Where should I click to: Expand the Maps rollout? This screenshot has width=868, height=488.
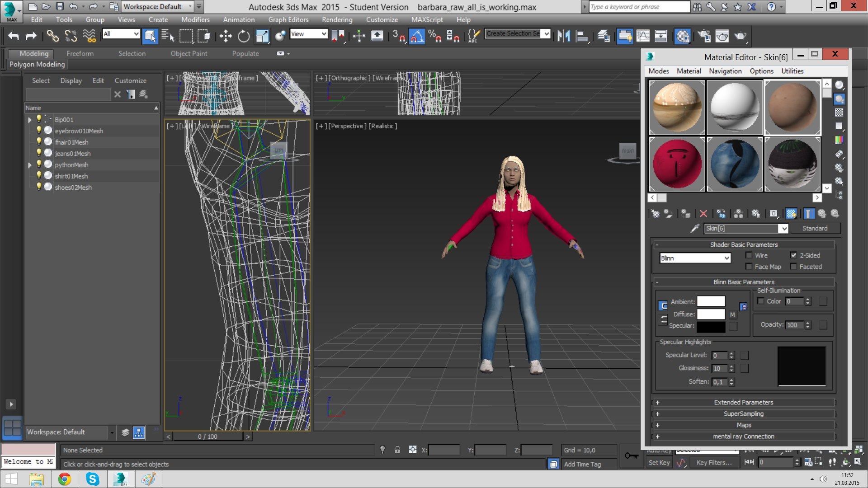coord(744,425)
